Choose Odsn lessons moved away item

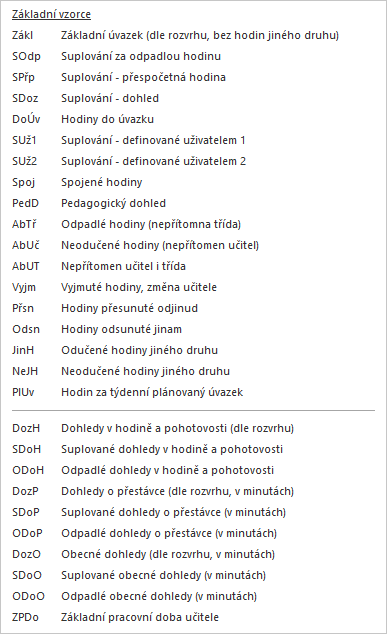point(97,330)
